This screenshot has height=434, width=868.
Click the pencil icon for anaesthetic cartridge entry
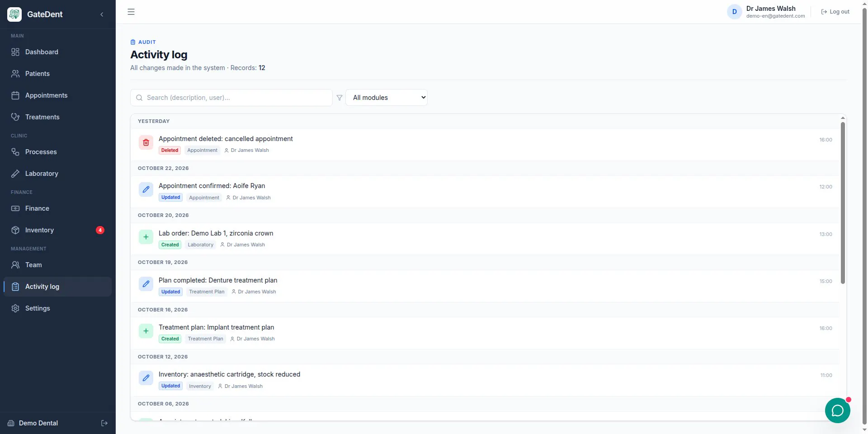[146, 378]
